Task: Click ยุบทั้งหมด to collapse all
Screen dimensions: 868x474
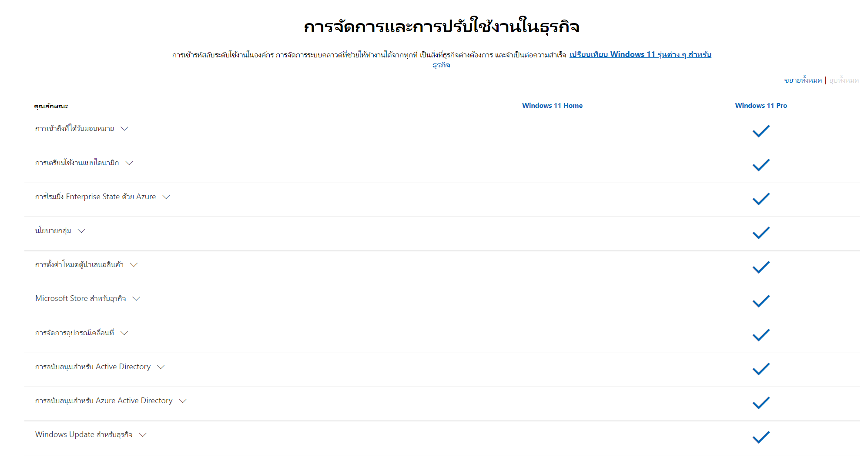Action: tap(844, 80)
